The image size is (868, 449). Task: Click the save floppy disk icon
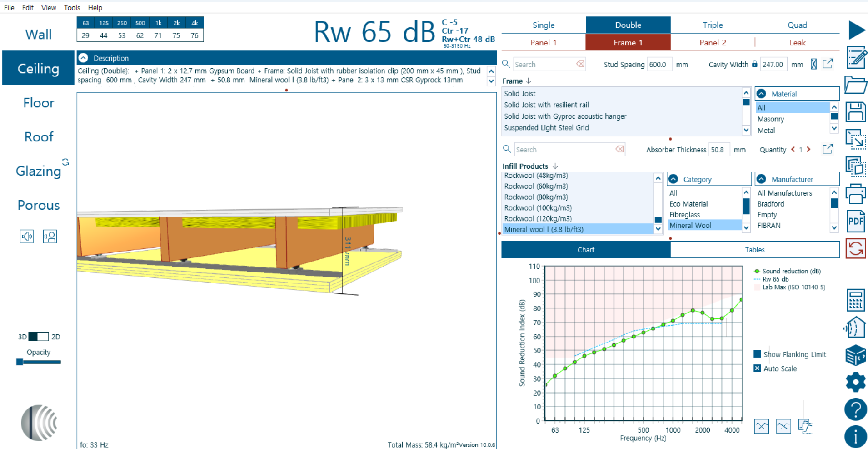click(856, 112)
